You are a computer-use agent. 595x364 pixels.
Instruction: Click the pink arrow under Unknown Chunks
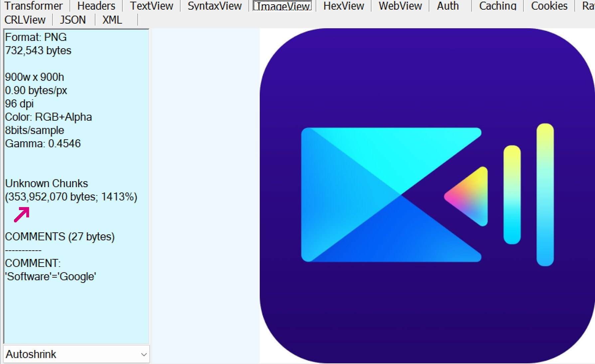(22, 214)
